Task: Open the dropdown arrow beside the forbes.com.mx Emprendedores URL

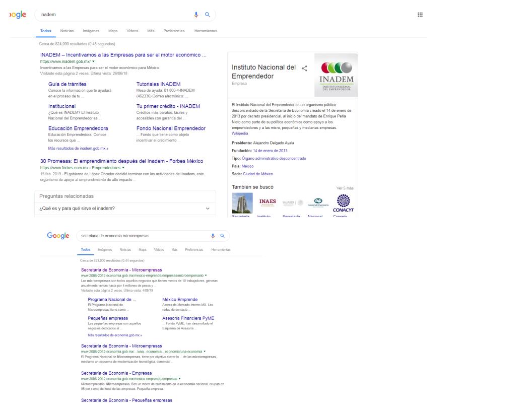Action: pos(116,167)
